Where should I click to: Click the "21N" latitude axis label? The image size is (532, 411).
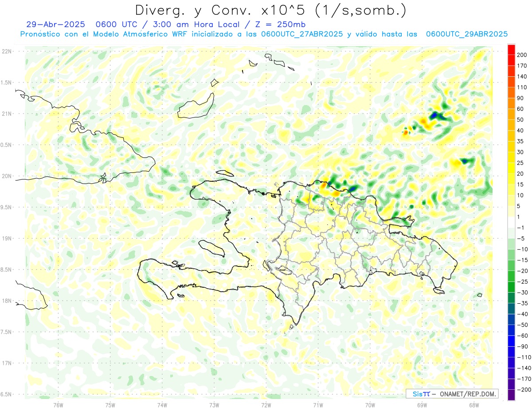coord(6,114)
